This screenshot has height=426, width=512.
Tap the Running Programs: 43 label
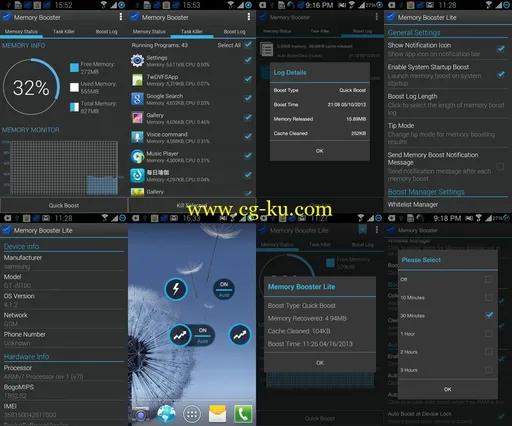click(159, 45)
